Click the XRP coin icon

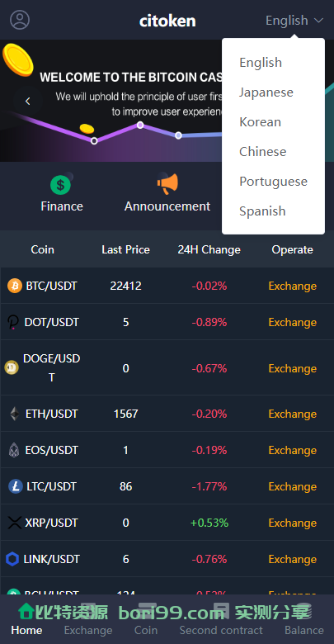pyautogui.click(x=15, y=523)
